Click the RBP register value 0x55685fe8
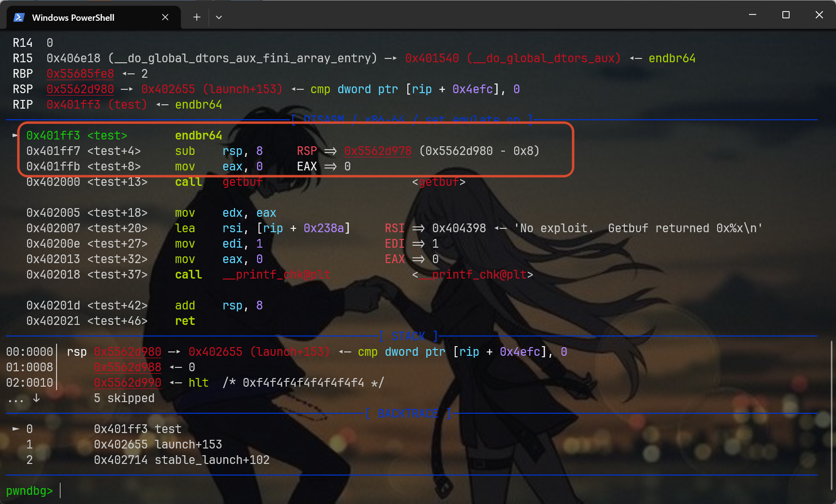The image size is (836, 504). point(80,74)
